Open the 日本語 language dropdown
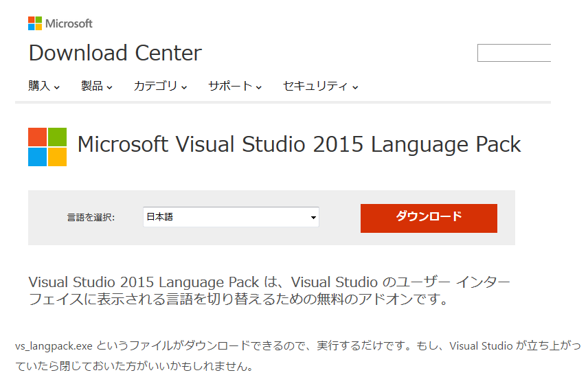The height and width of the screenshot is (375, 588). pos(231,217)
